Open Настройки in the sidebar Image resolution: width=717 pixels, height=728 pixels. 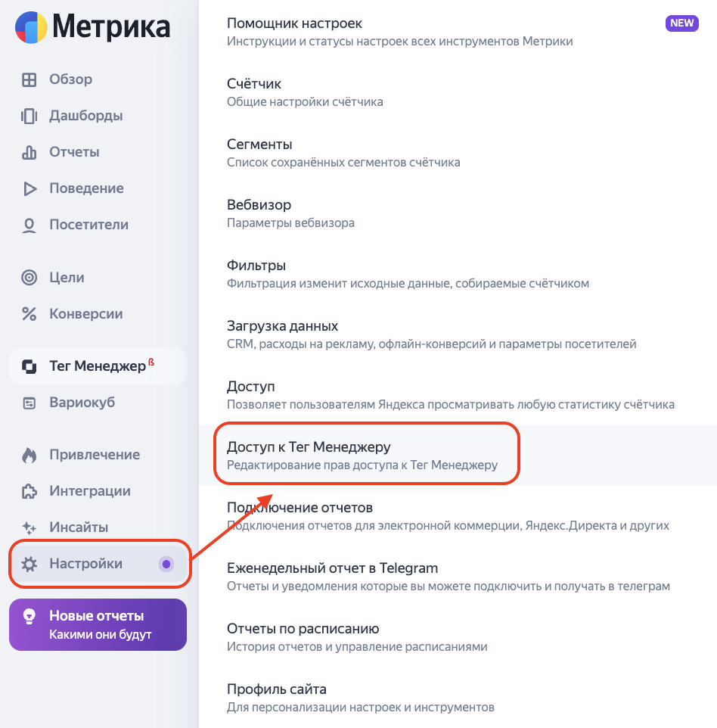tap(85, 564)
